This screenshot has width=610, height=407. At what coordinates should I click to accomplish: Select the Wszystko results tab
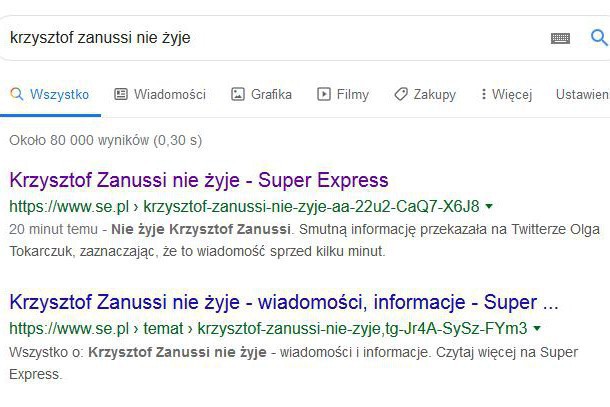coord(59,94)
